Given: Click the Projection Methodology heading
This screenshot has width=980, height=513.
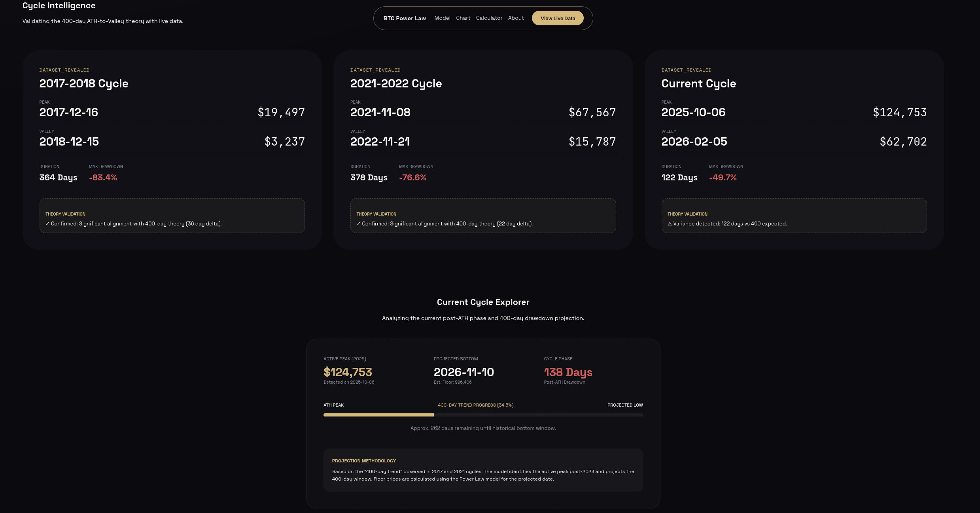Looking at the screenshot, I should (x=364, y=461).
